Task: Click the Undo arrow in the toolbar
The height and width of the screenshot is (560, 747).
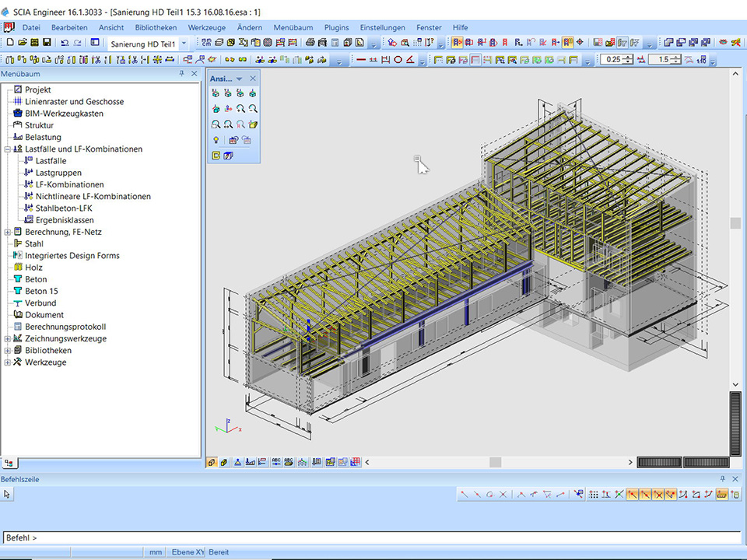Action: 65,43
